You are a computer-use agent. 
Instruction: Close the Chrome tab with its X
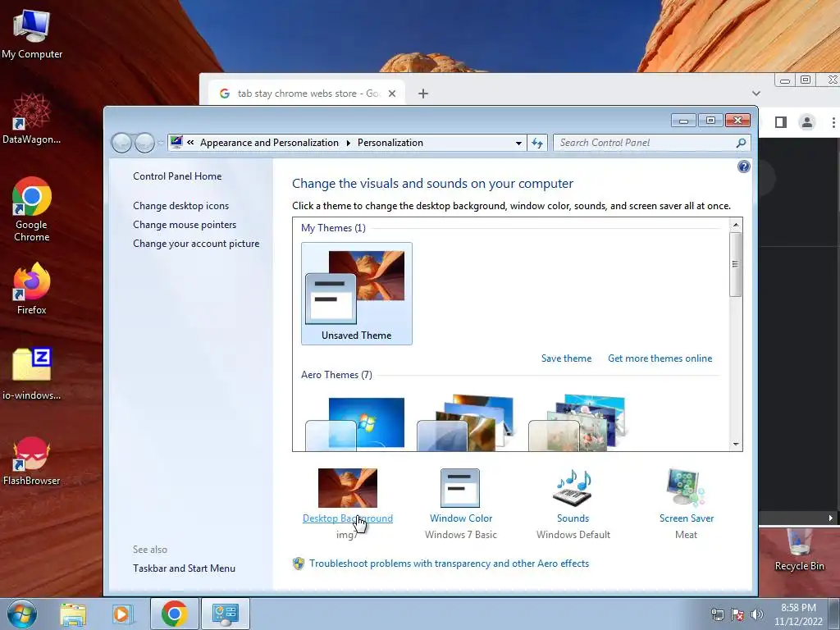[391, 94]
